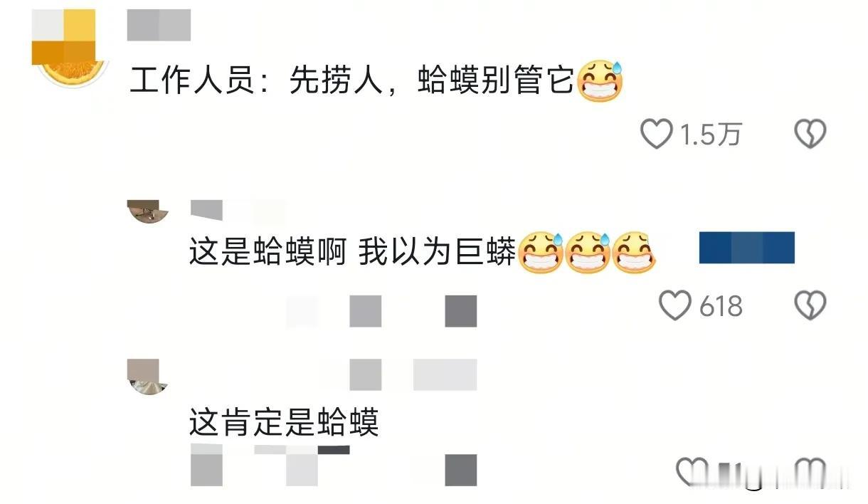
Task: Dislike the 这肯定是蛤蟆 comment
Action: 810,473
